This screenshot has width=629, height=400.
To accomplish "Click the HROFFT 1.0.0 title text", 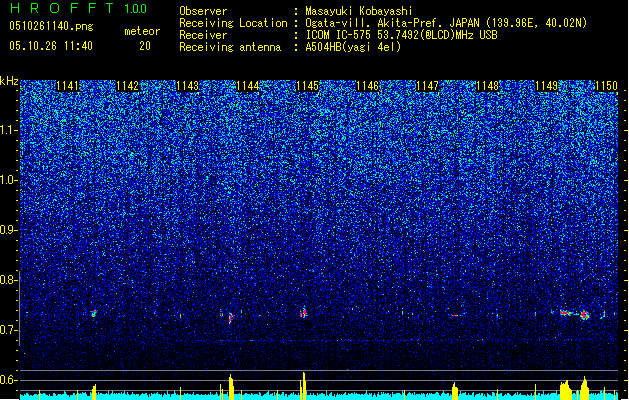I will (x=78, y=8).
